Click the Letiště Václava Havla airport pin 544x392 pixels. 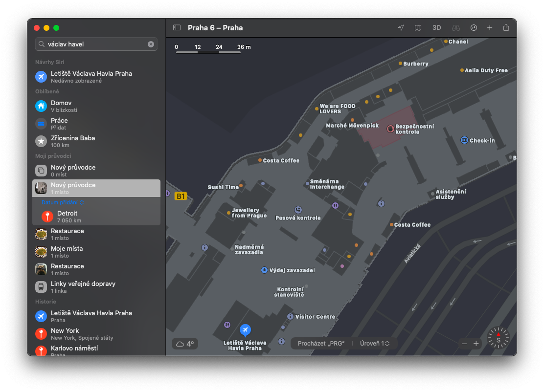tap(245, 329)
